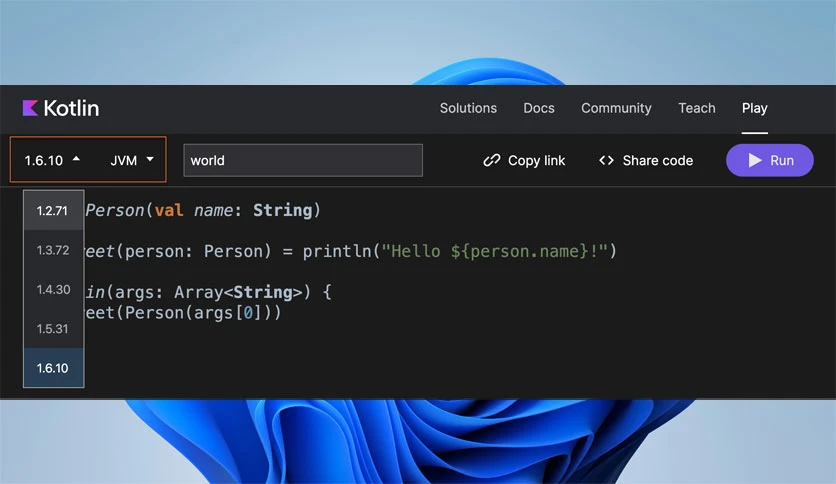
Task: Click the 'Array<String>' code line
Action: [208, 292]
